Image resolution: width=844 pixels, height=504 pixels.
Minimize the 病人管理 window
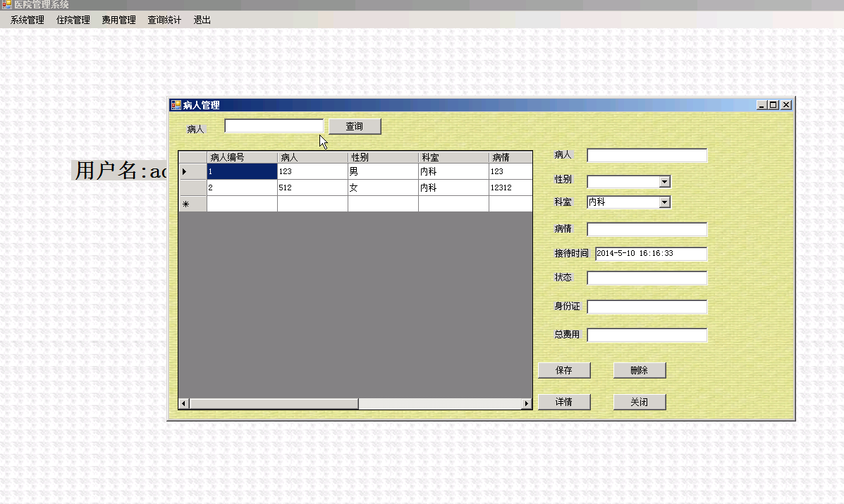point(761,105)
